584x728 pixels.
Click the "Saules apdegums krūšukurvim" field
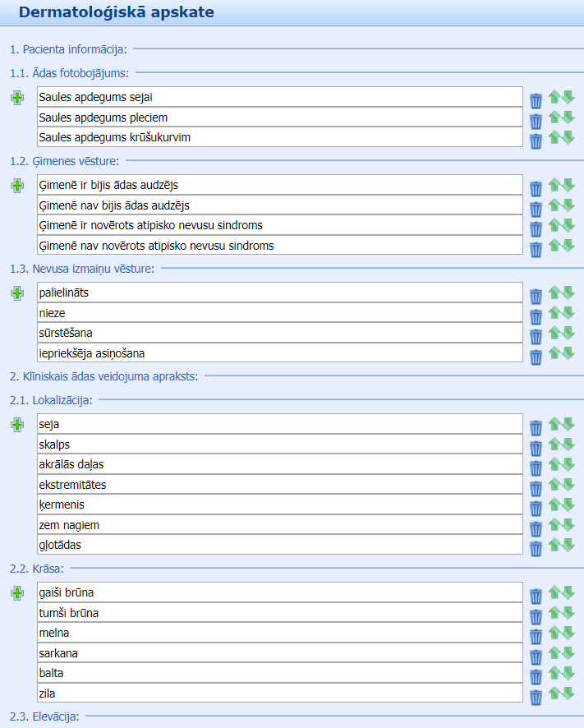click(x=279, y=137)
